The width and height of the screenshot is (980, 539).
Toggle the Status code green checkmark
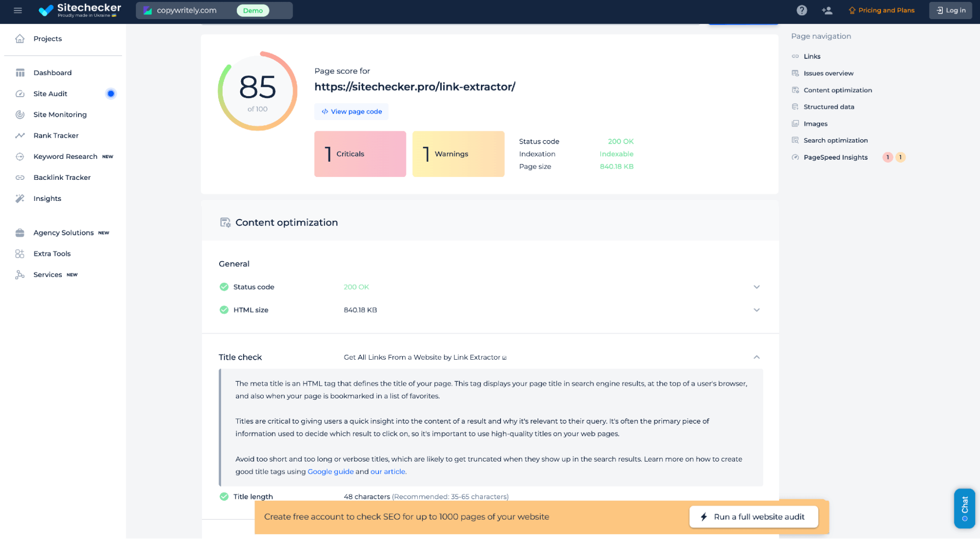[x=224, y=287]
